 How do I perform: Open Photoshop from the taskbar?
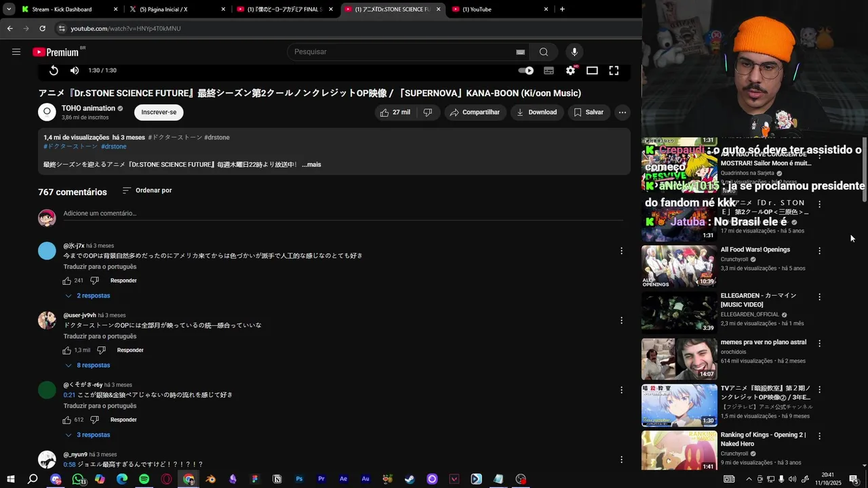point(299,479)
